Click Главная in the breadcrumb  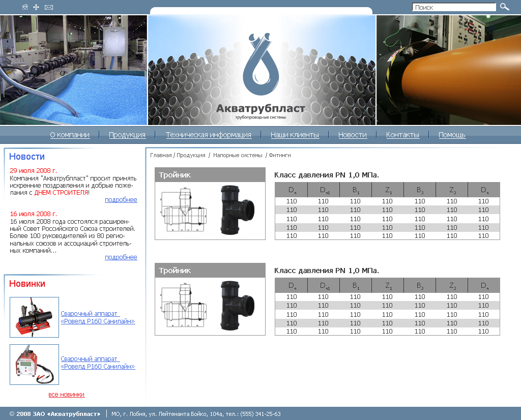point(161,155)
